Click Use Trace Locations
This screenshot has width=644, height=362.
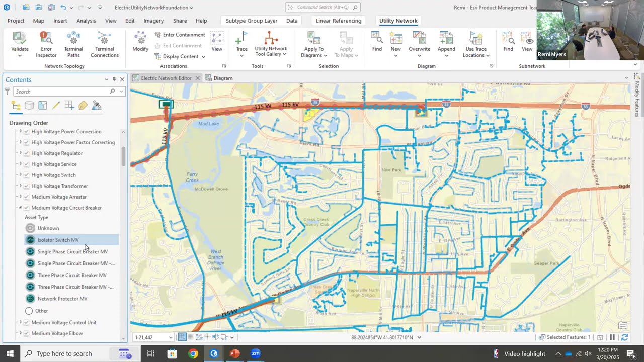tap(476, 44)
